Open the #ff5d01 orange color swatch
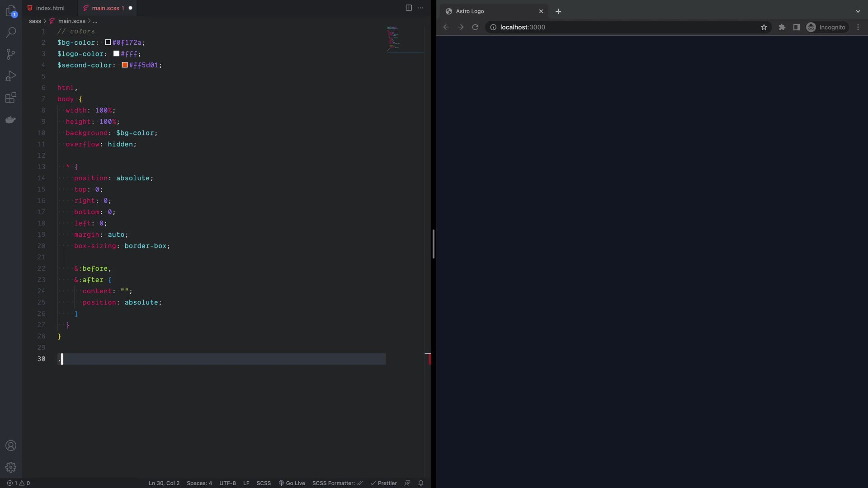This screenshot has height=488, width=868. pos(125,65)
